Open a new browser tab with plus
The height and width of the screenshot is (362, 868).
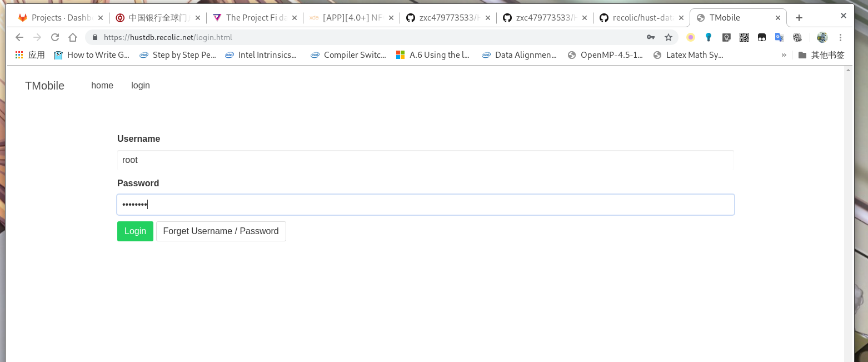pyautogui.click(x=799, y=17)
